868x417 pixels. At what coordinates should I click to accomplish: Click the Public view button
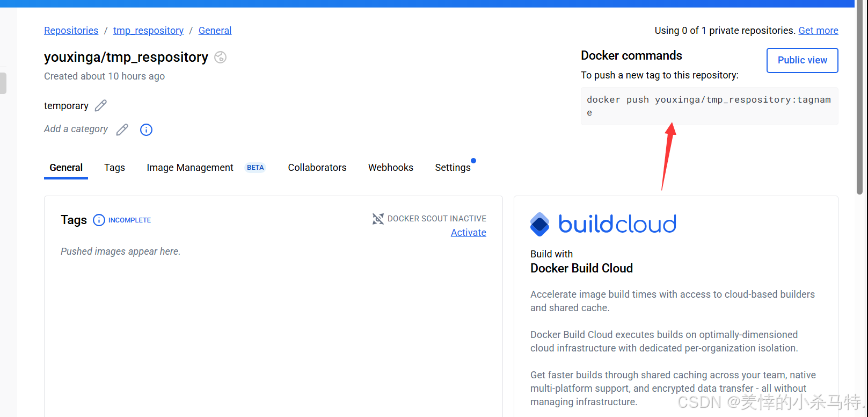click(x=802, y=60)
